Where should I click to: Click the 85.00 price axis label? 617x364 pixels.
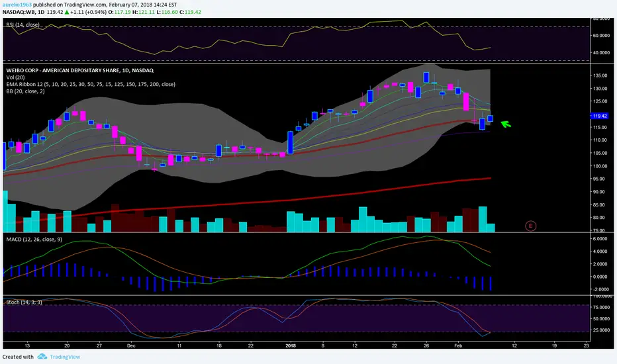600,205
